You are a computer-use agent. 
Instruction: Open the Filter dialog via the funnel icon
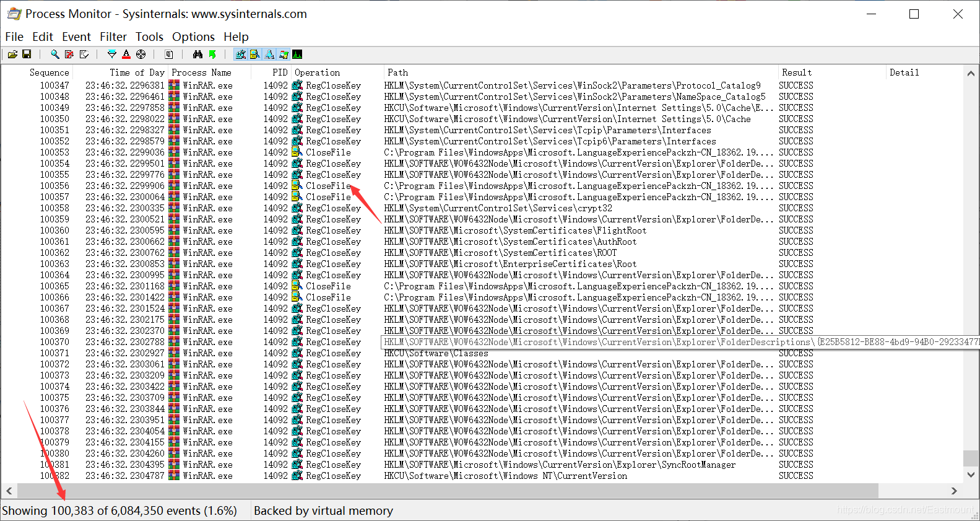point(112,55)
